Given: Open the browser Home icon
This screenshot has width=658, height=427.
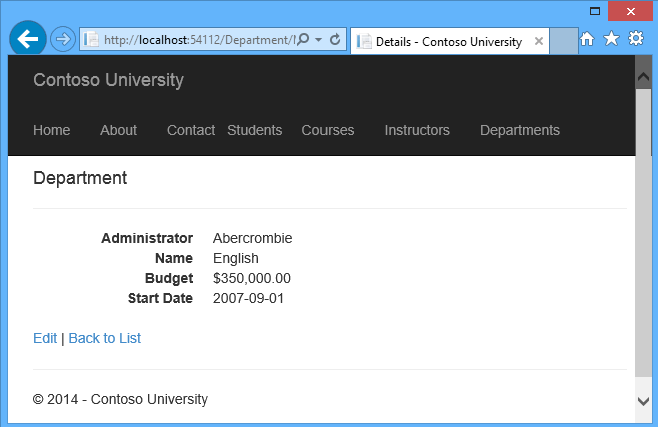Looking at the screenshot, I should click(x=588, y=39).
